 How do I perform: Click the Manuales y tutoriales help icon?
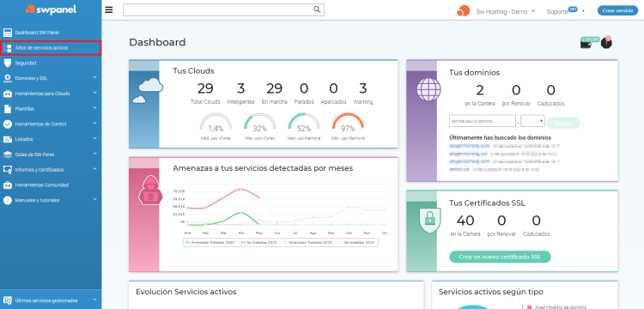8,200
